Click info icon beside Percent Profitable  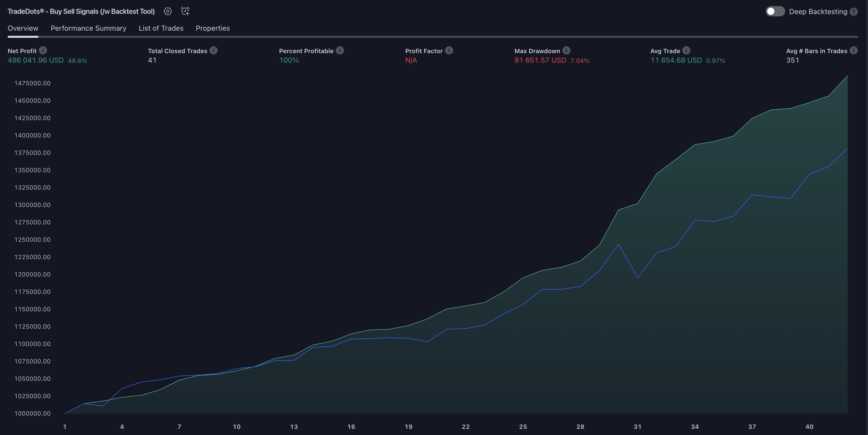point(340,51)
